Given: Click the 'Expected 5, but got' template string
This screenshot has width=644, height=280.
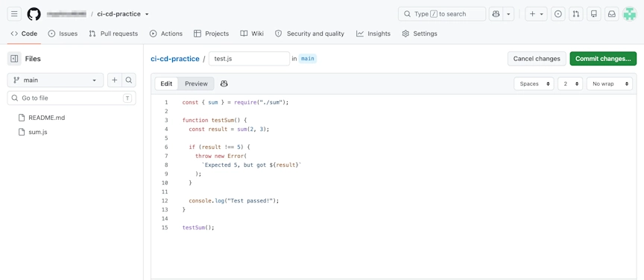Looking at the screenshot, I should (252, 165).
